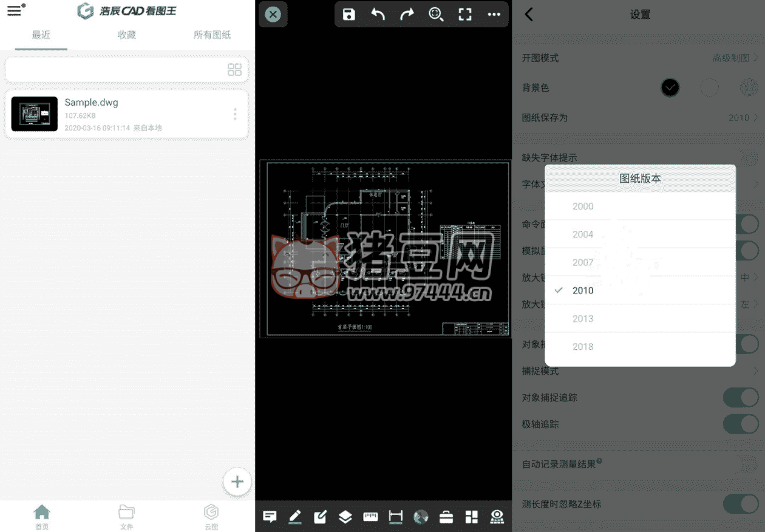
Task: Enter fullscreen view of the drawing
Action: coord(465,15)
